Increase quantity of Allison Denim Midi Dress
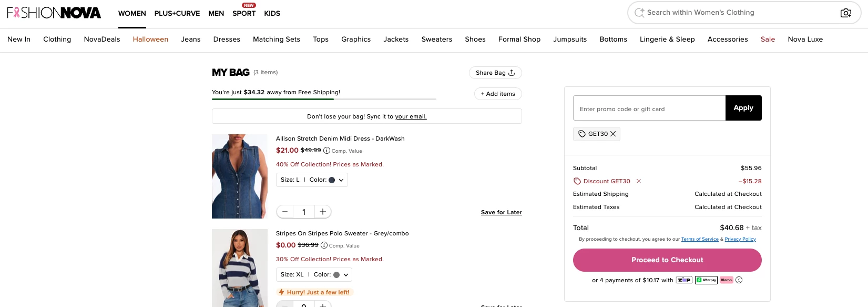 tap(323, 212)
